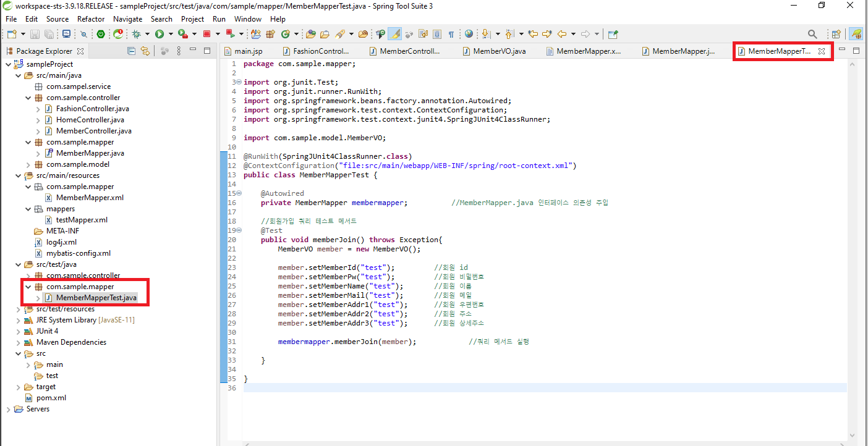Toggle Show Whitespace Characters pilcrow icon
868x446 pixels.
pyautogui.click(x=451, y=34)
